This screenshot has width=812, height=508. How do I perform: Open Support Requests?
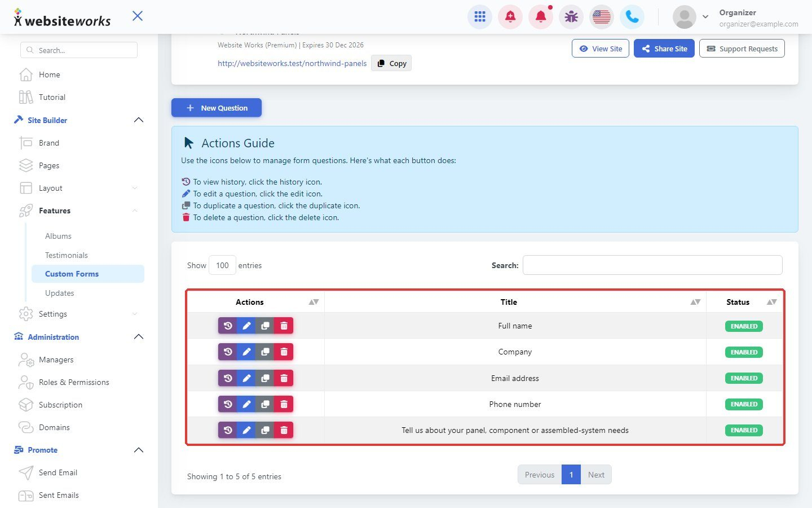tap(742, 49)
